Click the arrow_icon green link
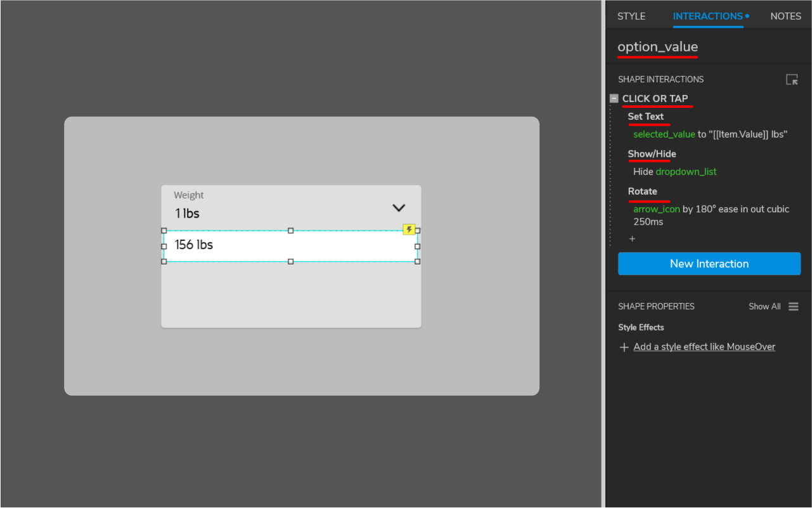The width and height of the screenshot is (812, 508). (655, 209)
